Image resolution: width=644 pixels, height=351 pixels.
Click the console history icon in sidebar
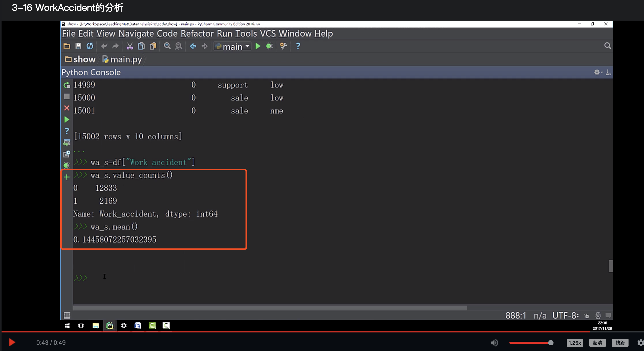pos(67,154)
